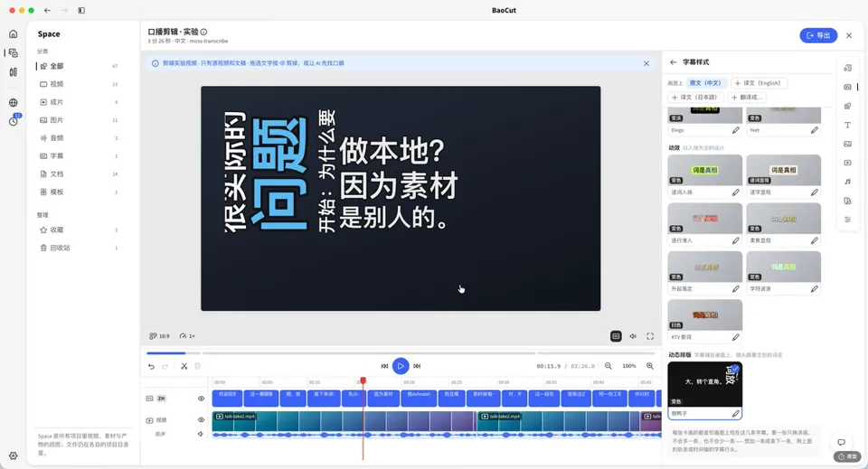Hide the ZH subtitle track
The width and height of the screenshot is (868, 469).
tap(201, 399)
